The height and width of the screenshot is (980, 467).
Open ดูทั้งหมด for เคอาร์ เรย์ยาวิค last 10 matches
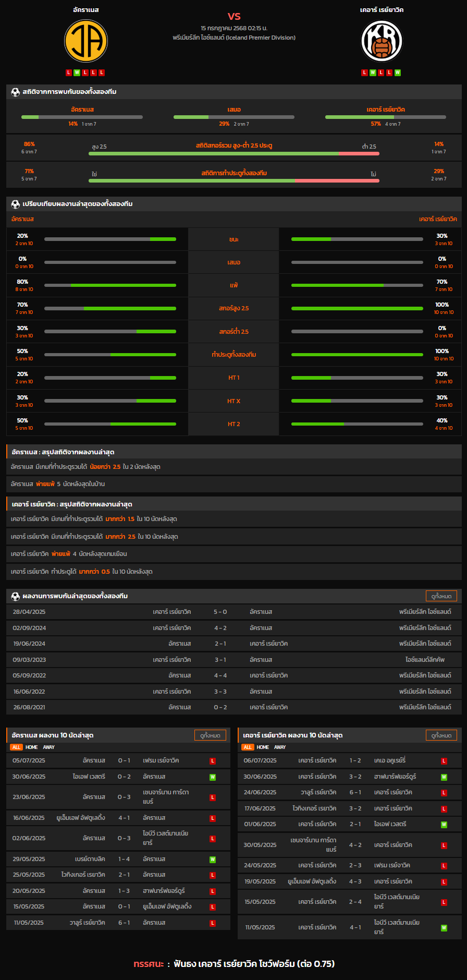[x=441, y=735]
